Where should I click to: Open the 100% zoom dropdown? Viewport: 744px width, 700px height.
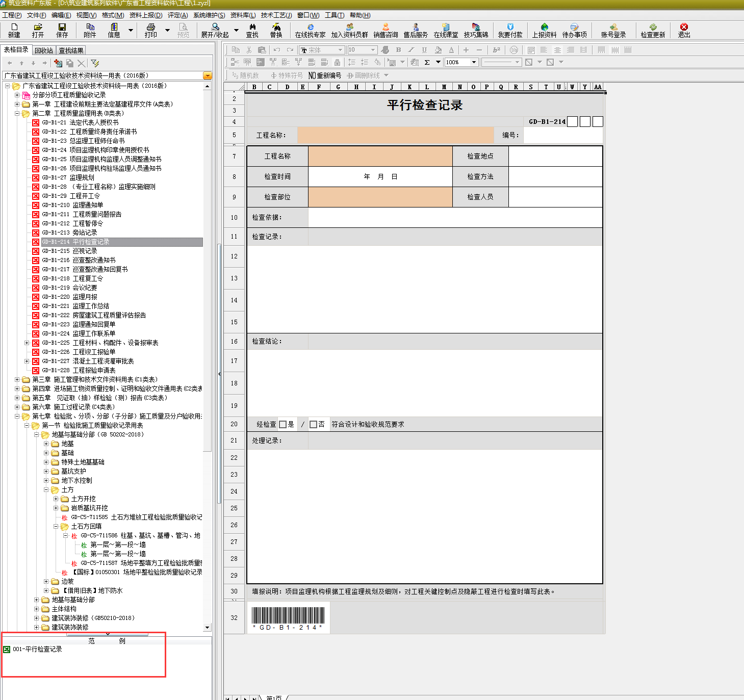click(474, 62)
